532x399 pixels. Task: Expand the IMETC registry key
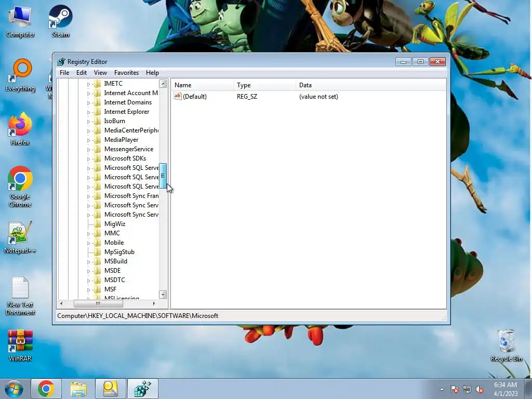88,84
